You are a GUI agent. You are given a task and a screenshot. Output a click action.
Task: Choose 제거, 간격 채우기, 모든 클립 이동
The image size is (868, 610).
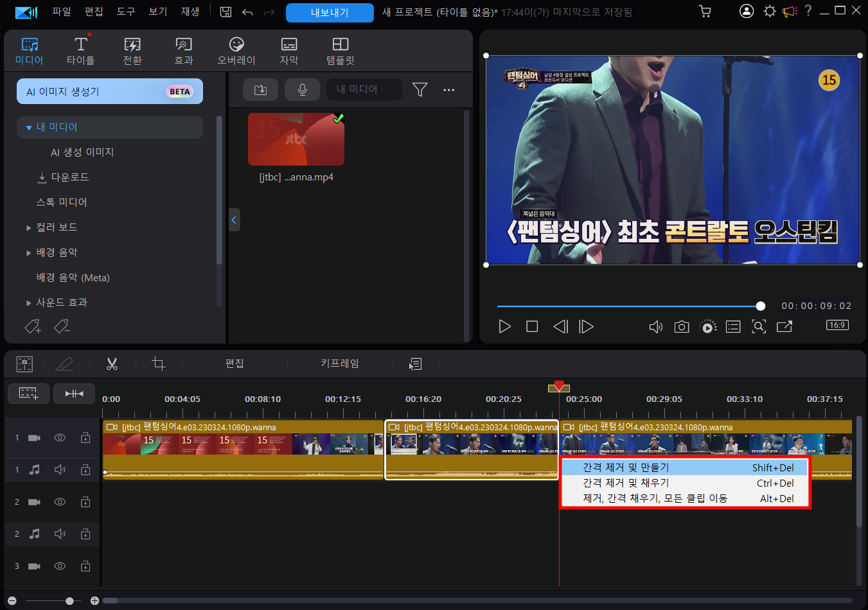tap(685, 498)
